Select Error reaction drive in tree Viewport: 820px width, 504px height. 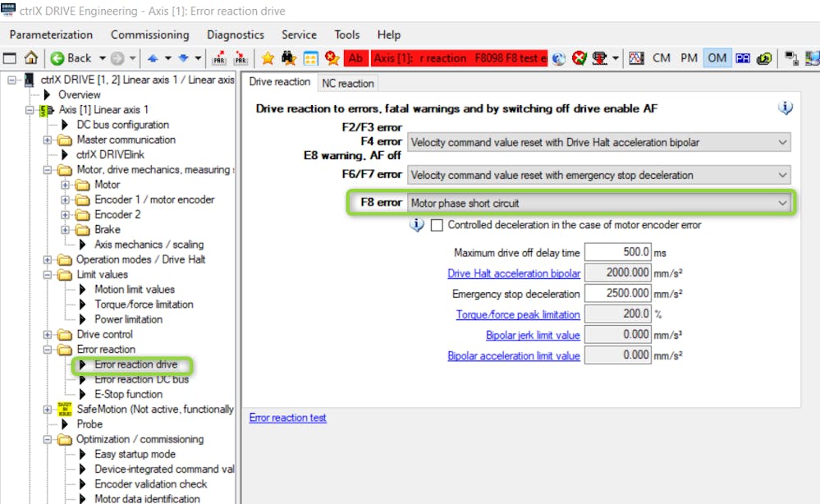[135, 364]
